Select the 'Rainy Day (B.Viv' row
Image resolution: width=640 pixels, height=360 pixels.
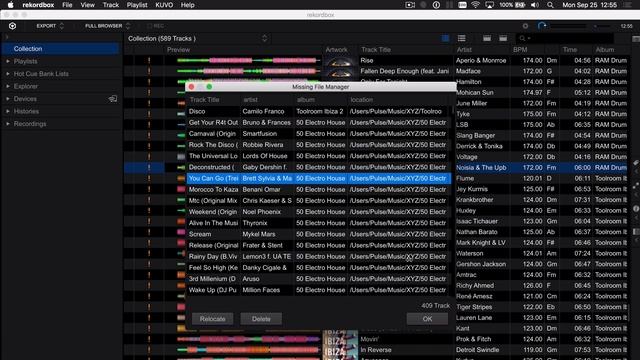(x=319, y=256)
